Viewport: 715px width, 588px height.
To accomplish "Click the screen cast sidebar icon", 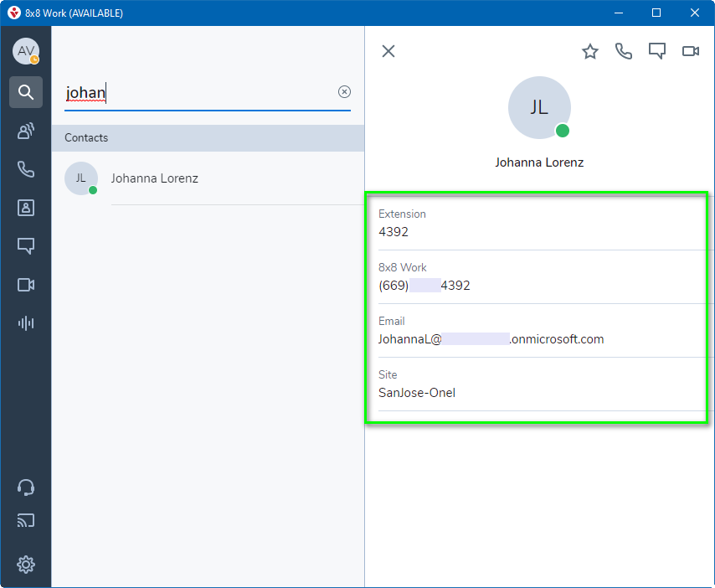I will coord(26,521).
